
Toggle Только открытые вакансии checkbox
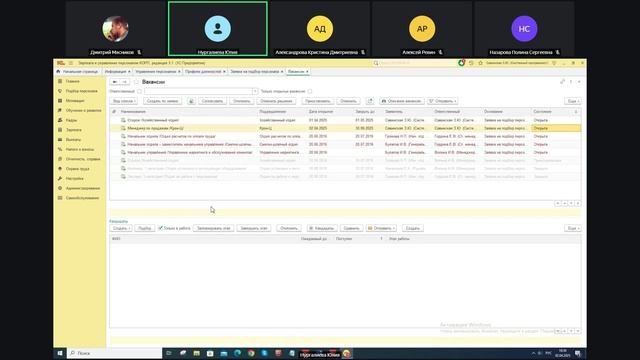point(310,91)
